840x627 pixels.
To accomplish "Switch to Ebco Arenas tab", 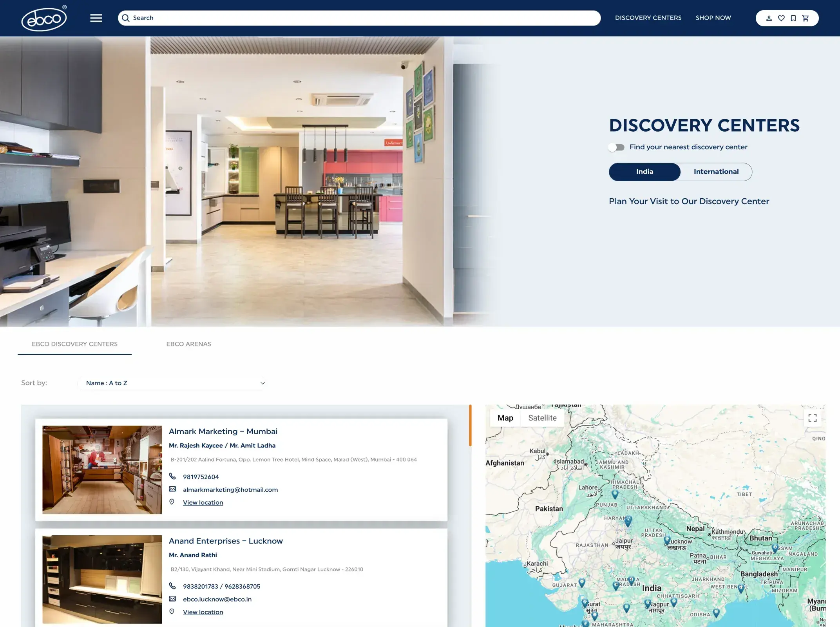I will click(188, 344).
